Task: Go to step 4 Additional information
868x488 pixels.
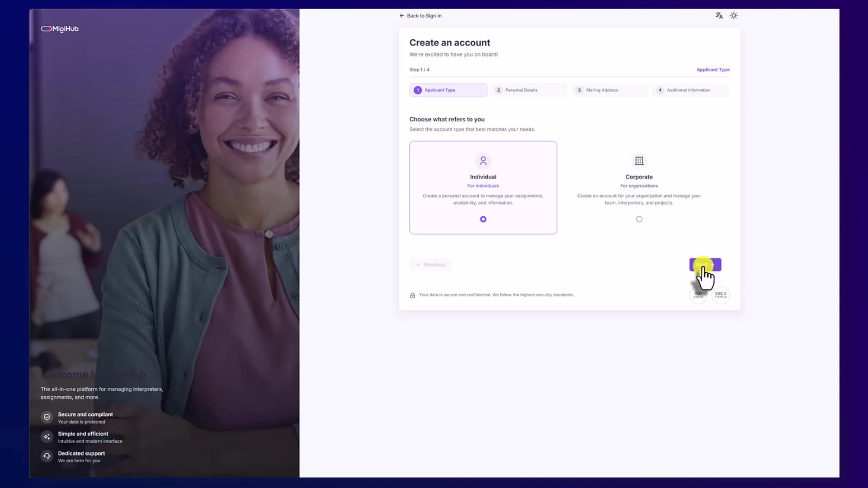Action: (x=690, y=90)
